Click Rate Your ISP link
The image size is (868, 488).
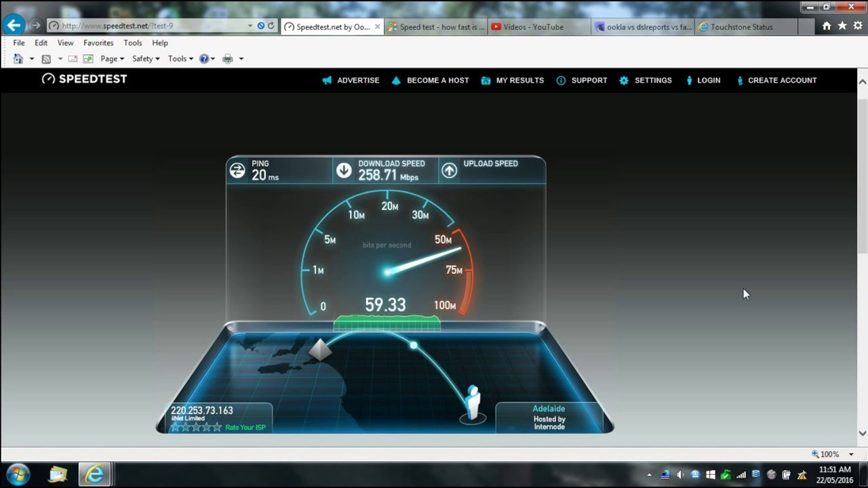coord(245,428)
